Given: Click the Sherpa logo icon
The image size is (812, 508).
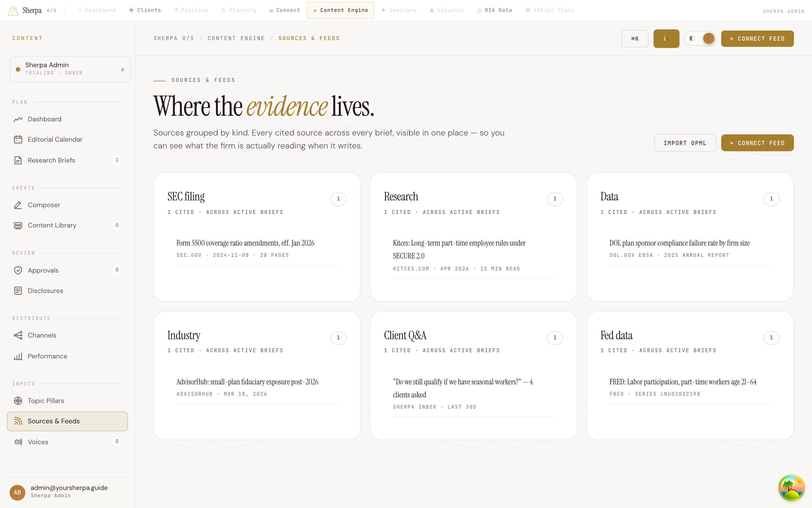Looking at the screenshot, I should click(13, 10).
